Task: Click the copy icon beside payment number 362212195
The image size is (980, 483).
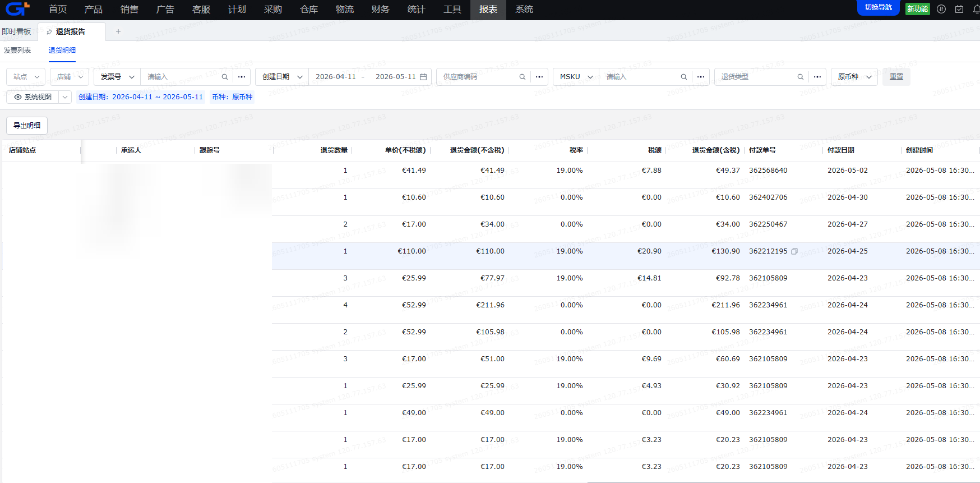Action: tap(794, 251)
